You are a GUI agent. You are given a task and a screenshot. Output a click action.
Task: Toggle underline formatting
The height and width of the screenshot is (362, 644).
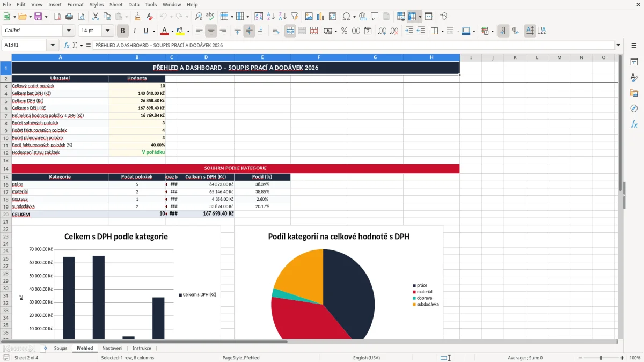point(145,31)
